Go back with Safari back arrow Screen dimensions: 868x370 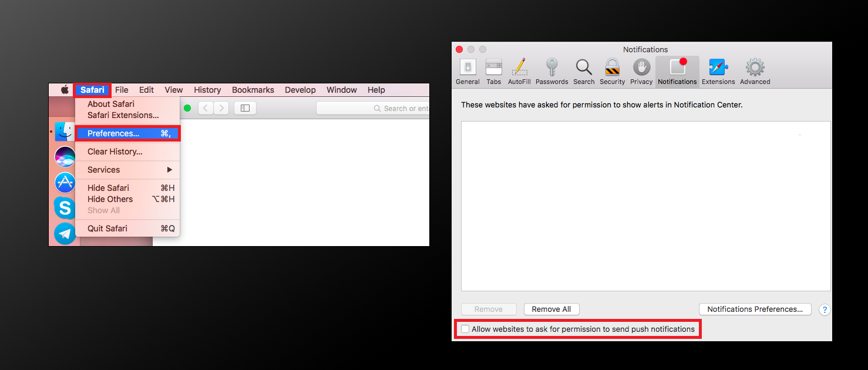pos(206,108)
